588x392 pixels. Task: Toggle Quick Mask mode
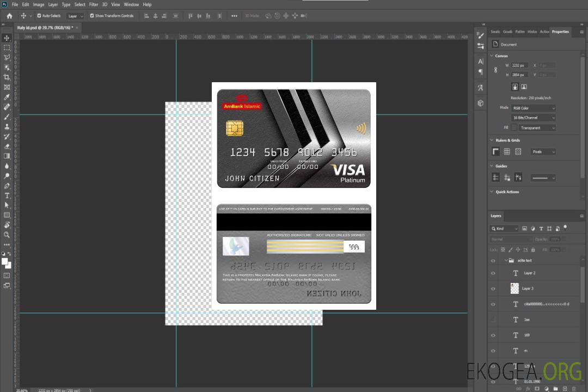click(7, 275)
